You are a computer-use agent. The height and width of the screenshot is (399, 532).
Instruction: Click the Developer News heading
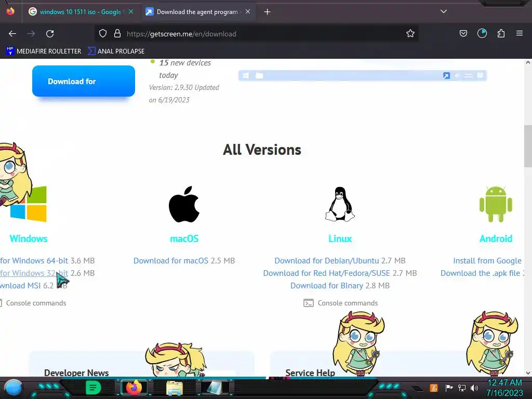click(x=76, y=373)
